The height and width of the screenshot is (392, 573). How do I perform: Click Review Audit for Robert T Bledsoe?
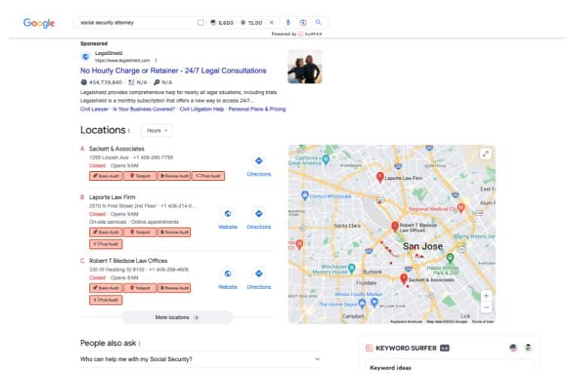[174, 288]
